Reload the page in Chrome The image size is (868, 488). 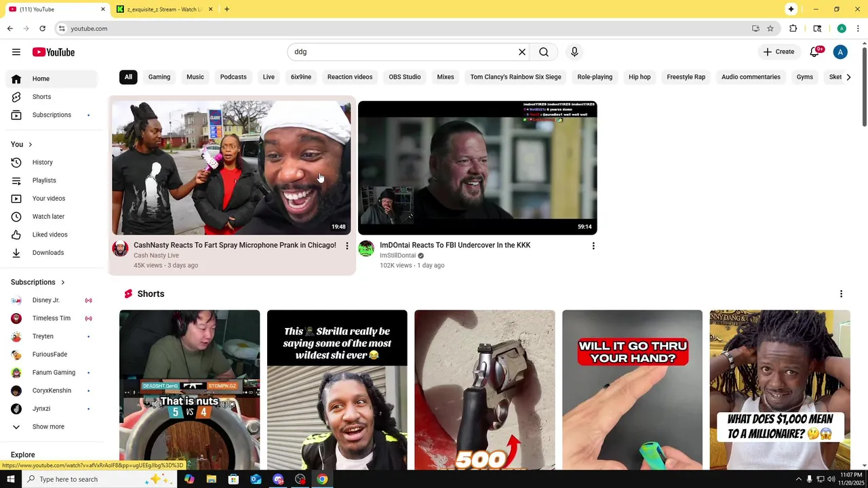click(x=42, y=28)
